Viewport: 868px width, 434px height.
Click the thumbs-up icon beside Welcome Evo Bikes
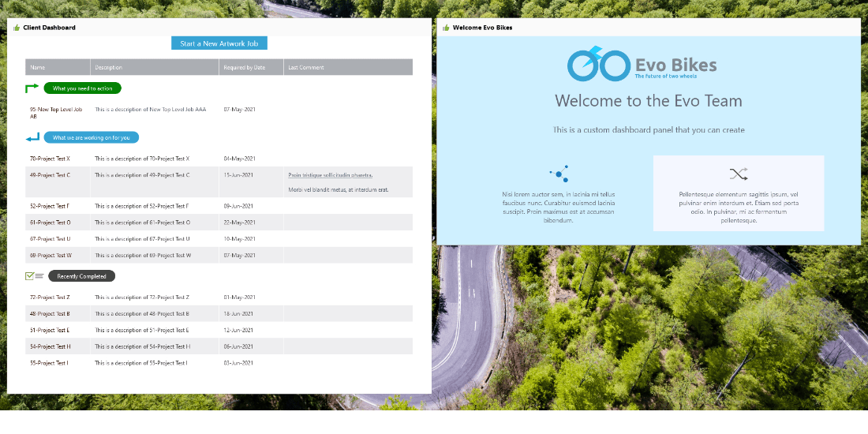click(x=446, y=28)
